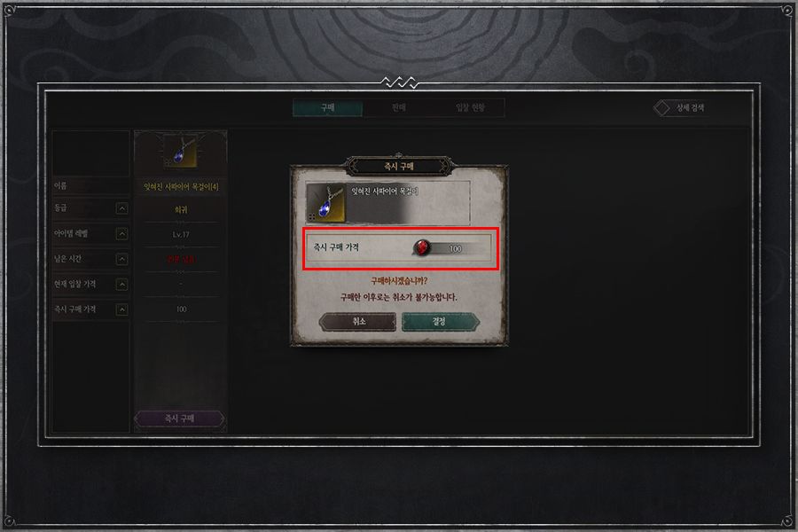The image size is (798, 532).
Task: Click the 즉시 구매 dialog title banner
Action: coord(398,166)
